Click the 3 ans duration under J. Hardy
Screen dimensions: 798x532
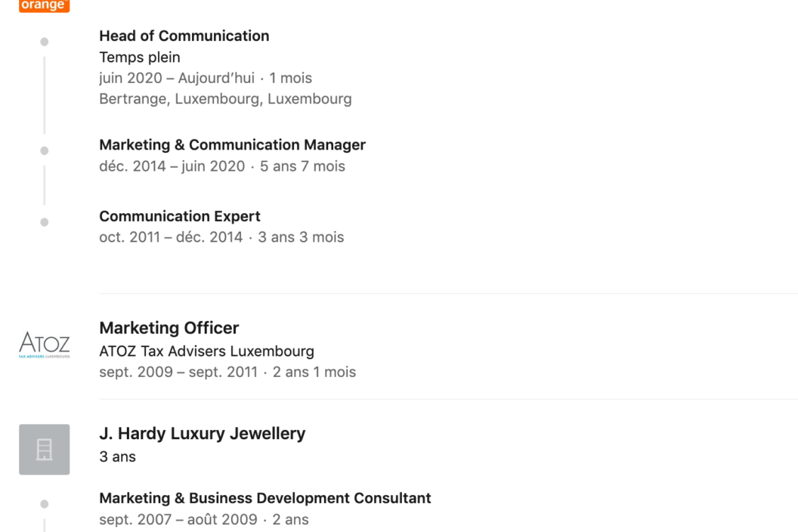(x=117, y=457)
